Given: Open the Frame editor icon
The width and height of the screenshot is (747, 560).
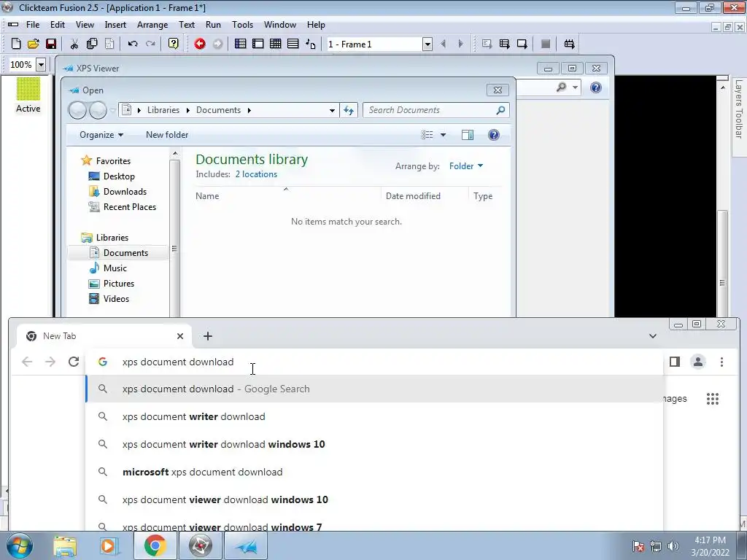Looking at the screenshot, I should pyautogui.click(x=258, y=44).
